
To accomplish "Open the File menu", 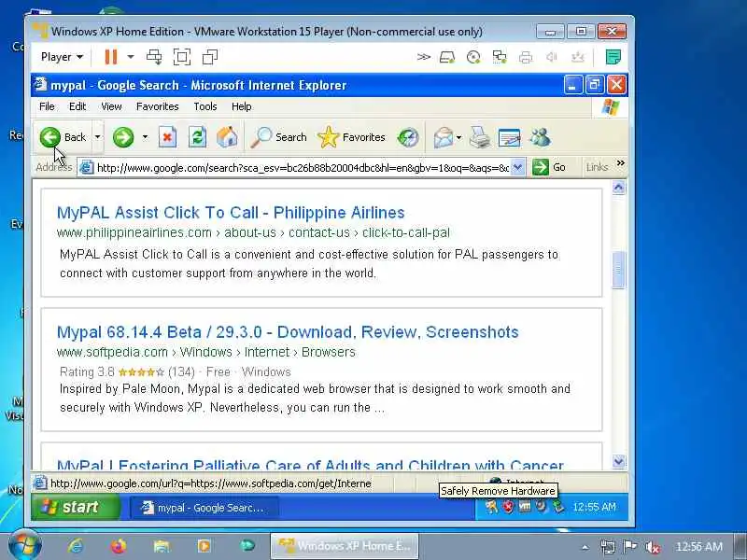I will tap(47, 106).
